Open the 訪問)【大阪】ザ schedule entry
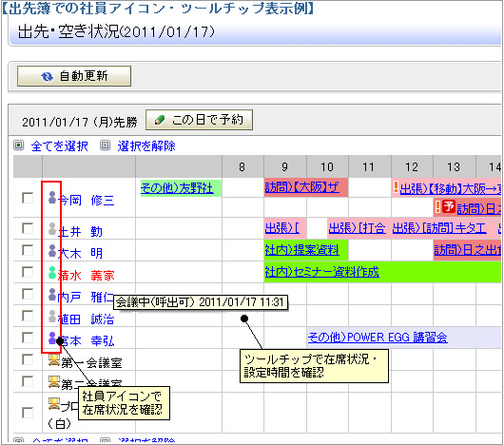 [x=301, y=186]
